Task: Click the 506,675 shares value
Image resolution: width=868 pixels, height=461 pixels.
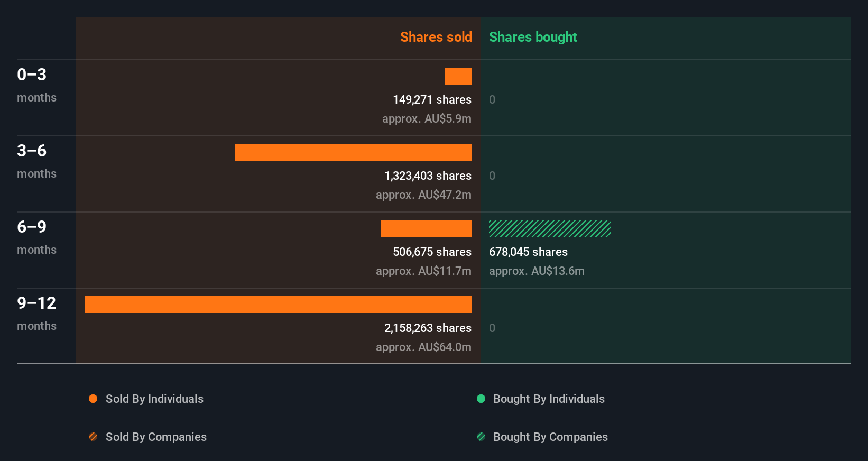Action: pyautogui.click(x=432, y=252)
